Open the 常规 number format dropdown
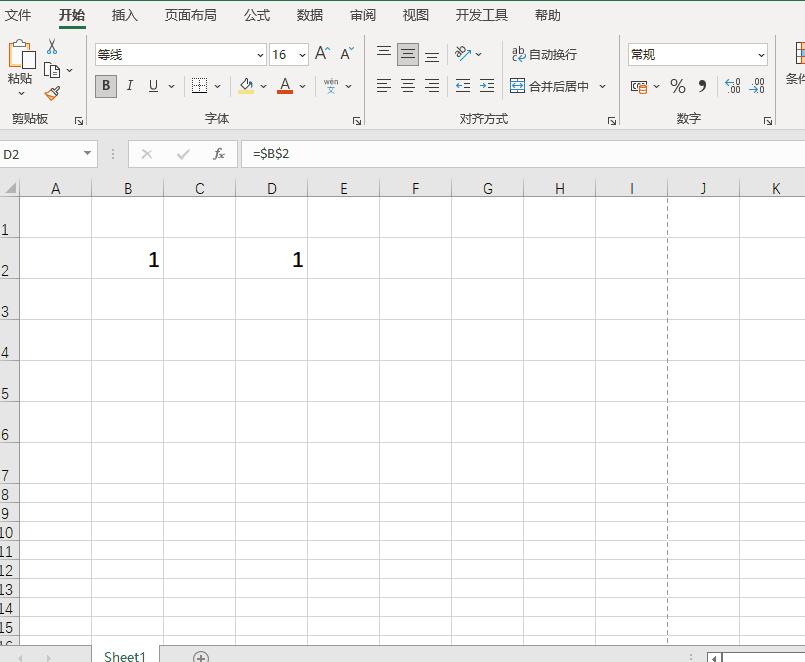Viewport: 805px width, 662px height. coord(761,54)
